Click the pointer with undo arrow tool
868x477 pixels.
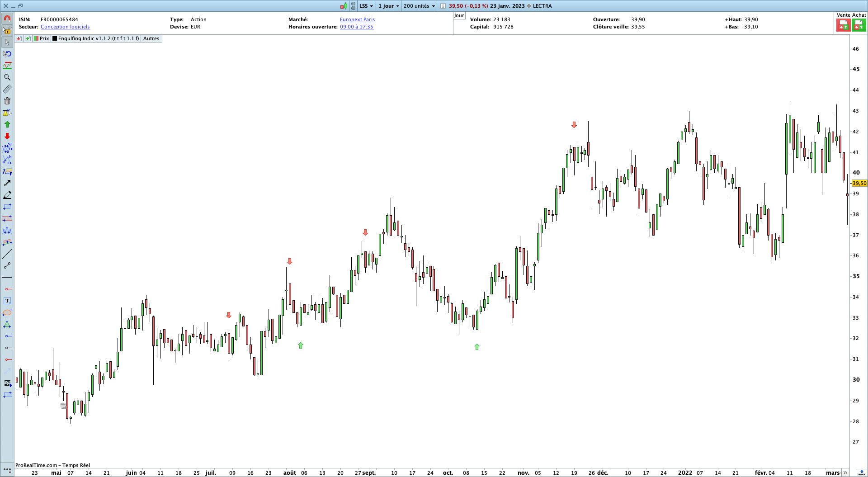pos(7,54)
